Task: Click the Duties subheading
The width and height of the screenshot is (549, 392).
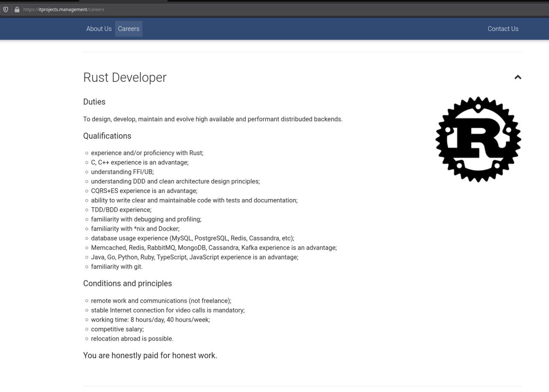Action: tap(94, 102)
